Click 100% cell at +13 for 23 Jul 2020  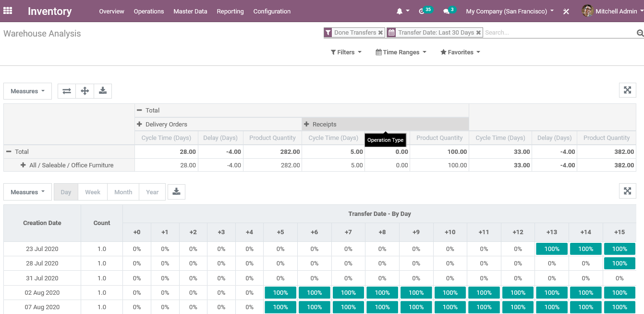(x=552, y=249)
